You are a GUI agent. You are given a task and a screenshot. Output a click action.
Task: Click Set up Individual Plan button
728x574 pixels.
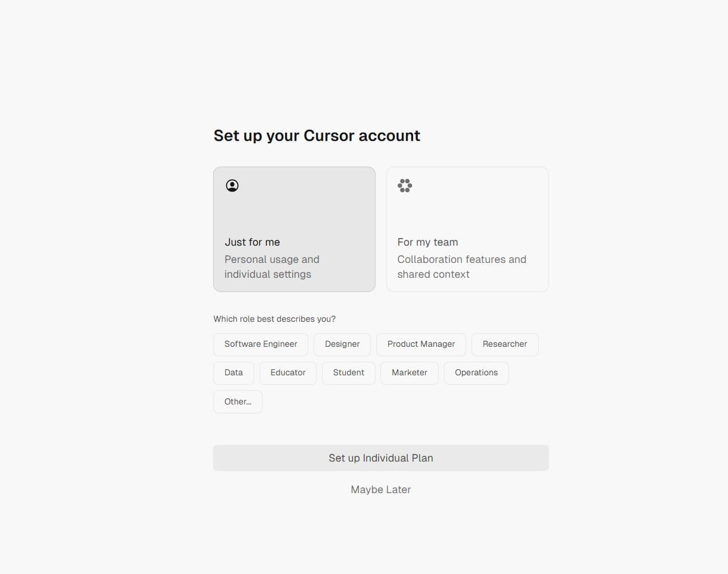tap(381, 458)
